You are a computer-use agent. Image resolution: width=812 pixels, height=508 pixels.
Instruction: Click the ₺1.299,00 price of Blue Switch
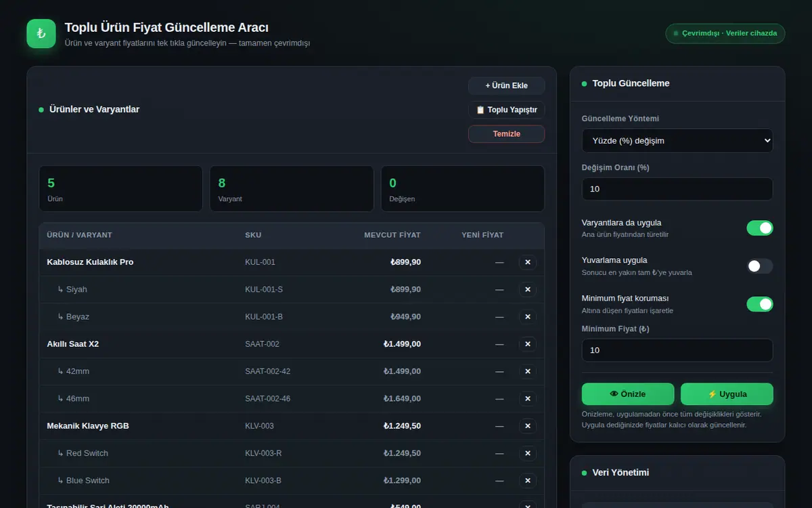pyautogui.click(x=402, y=480)
